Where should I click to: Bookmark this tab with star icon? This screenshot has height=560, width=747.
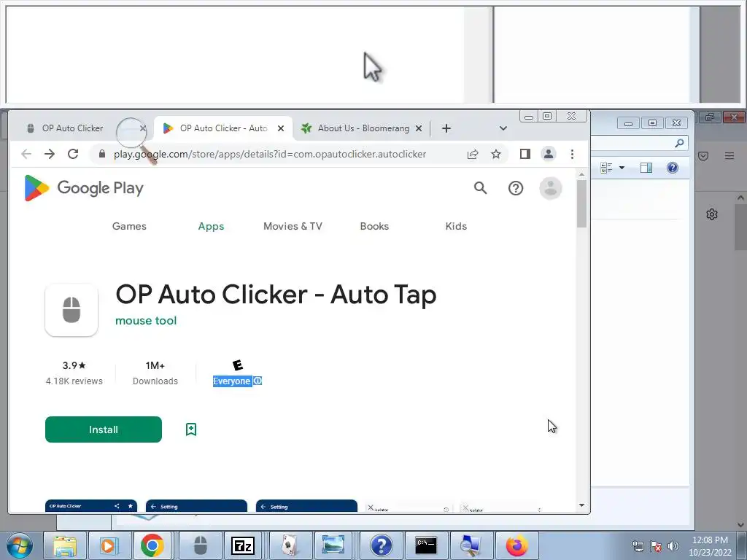click(496, 154)
